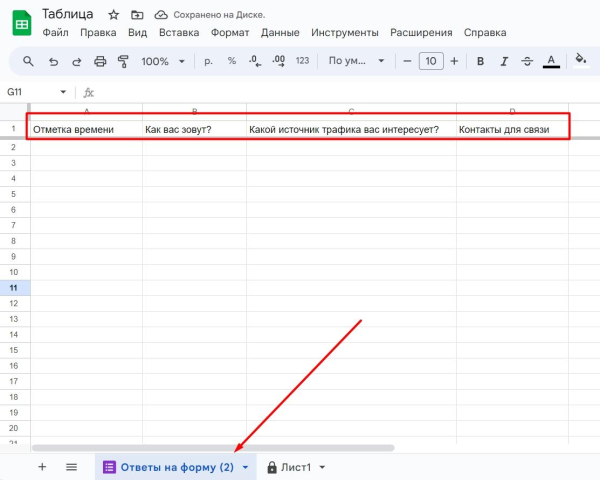The image size is (600, 480).
Task: Click the cell name box showing G11
Action: 30,91
